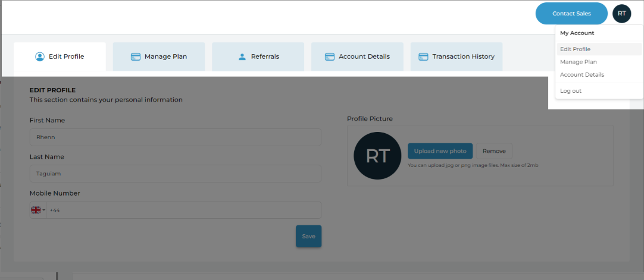
Task: Switch to the Manage Plan tab
Action: [159, 56]
